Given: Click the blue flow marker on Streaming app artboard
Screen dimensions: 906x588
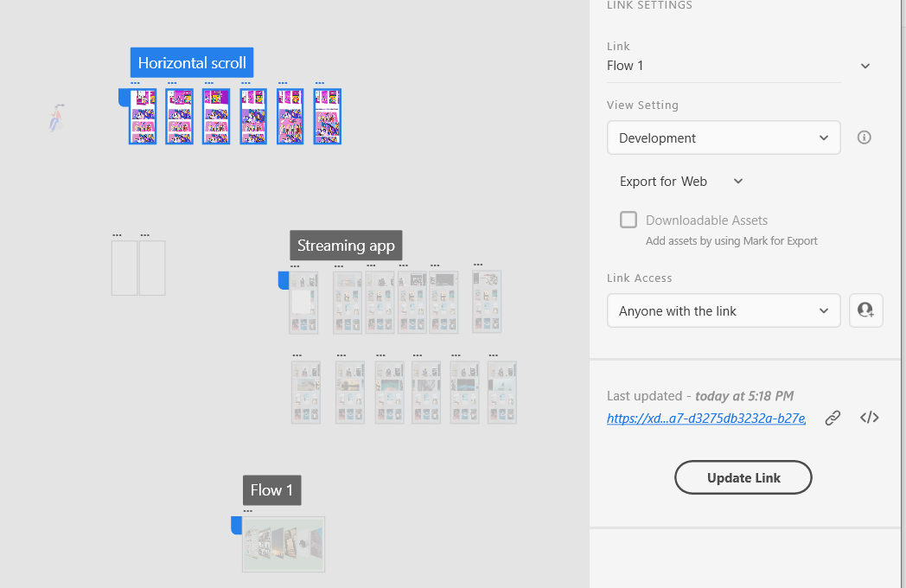Looking at the screenshot, I should click(283, 278).
